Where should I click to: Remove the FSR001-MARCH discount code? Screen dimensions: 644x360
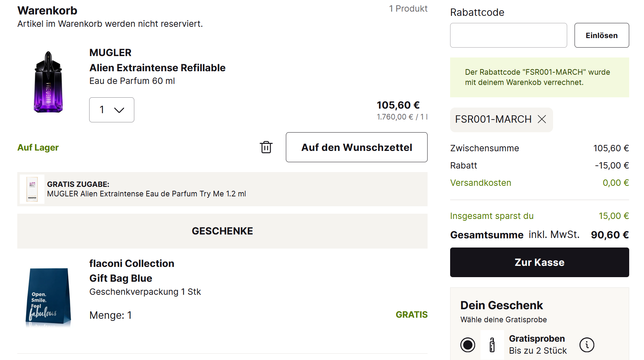point(542,120)
